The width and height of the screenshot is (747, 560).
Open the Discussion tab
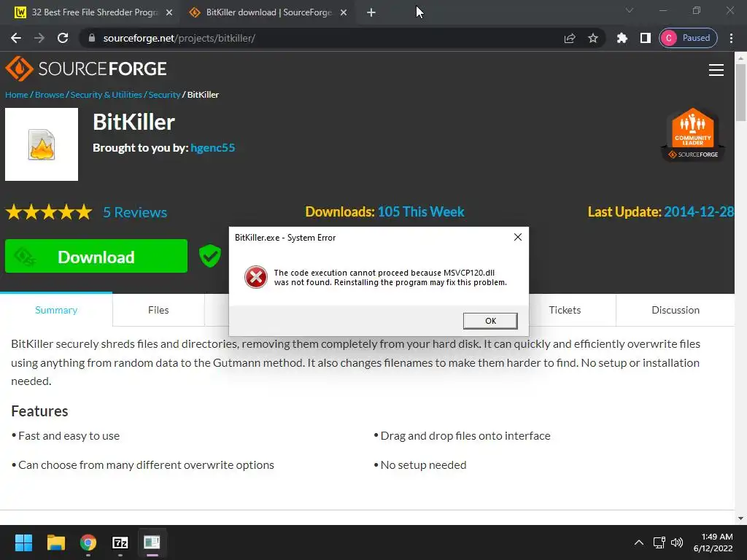click(675, 310)
